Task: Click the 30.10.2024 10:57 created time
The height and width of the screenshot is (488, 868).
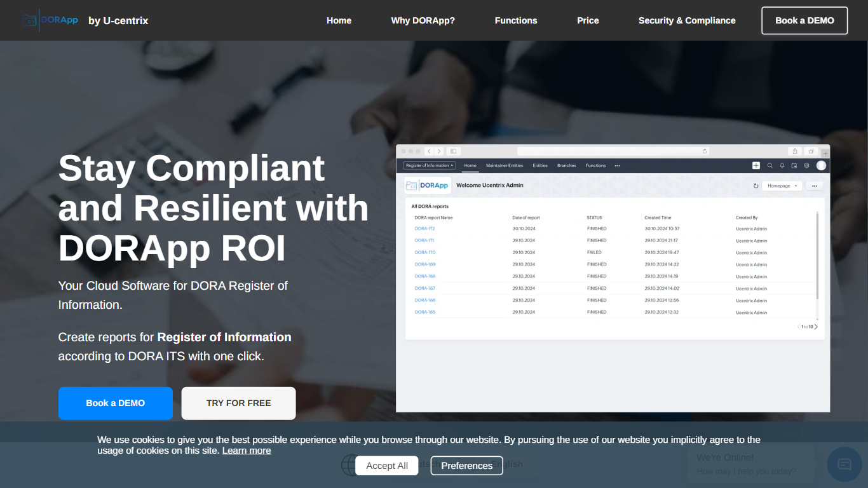Action: pyautogui.click(x=662, y=229)
